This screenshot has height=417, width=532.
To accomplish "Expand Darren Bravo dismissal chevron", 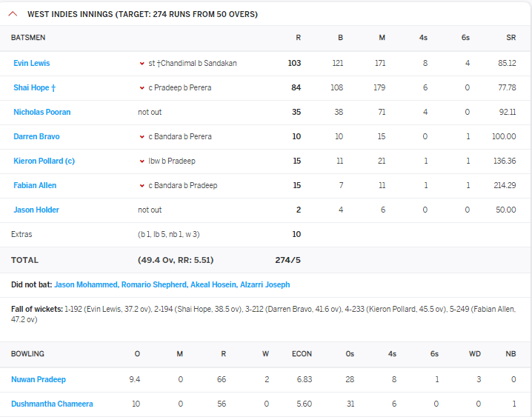I will click(142, 137).
